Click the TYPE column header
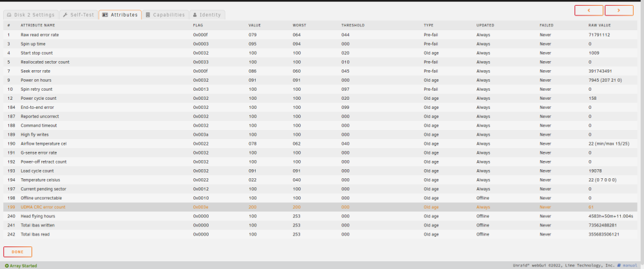This screenshot has width=644, height=269. (x=428, y=26)
